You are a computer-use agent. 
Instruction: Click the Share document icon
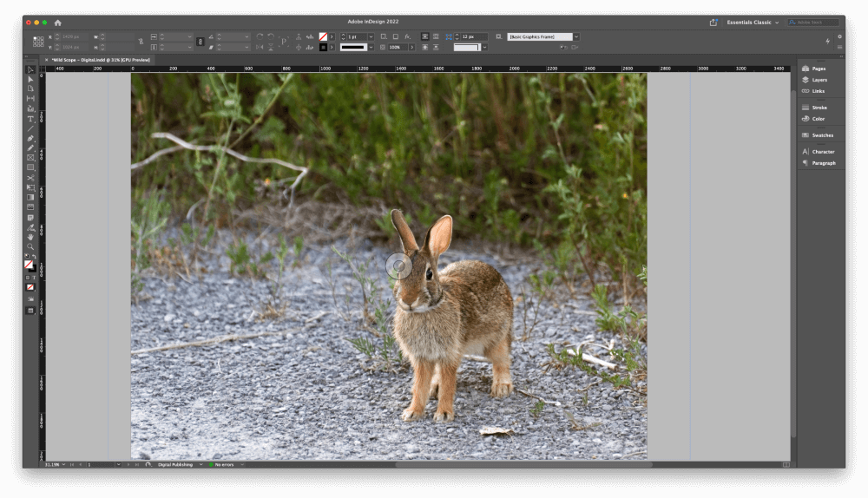tap(713, 23)
